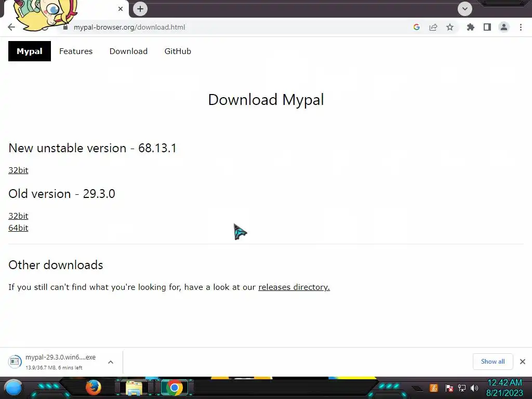Download 64bit of old version 29.3.0
This screenshot has width=532, height=399.
(18, 228)
